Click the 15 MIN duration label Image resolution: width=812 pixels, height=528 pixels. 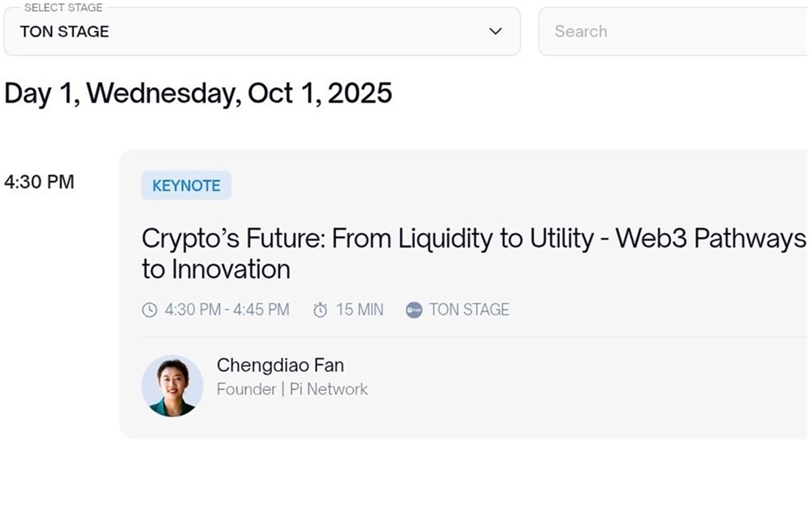coord(359,310)
